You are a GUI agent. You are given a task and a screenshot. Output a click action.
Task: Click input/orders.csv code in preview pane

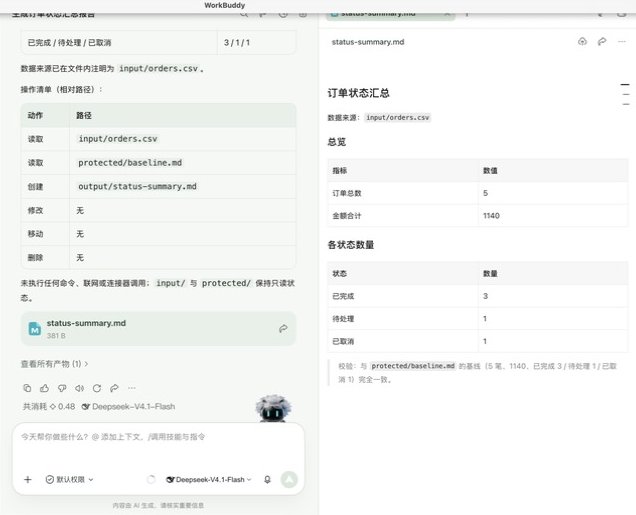point(398,118)
